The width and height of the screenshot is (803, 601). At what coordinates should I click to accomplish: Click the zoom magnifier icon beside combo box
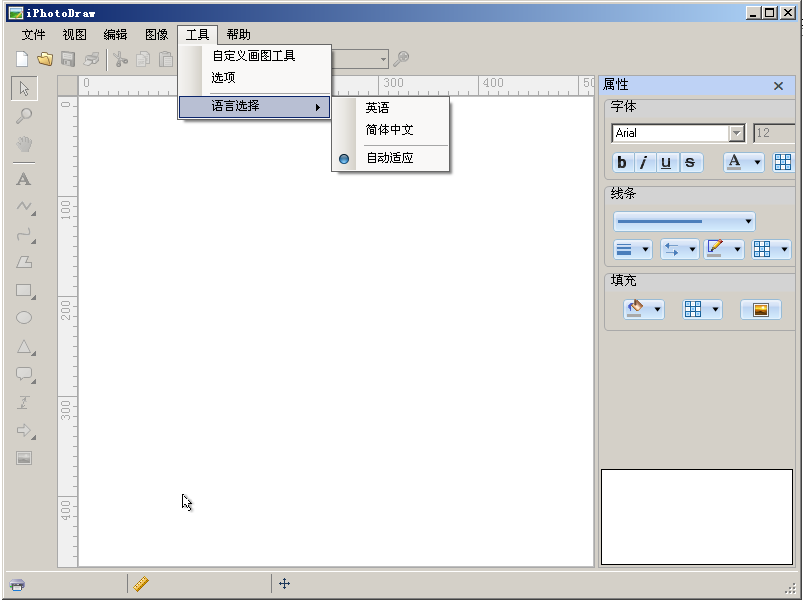click(x=401, y=58)
